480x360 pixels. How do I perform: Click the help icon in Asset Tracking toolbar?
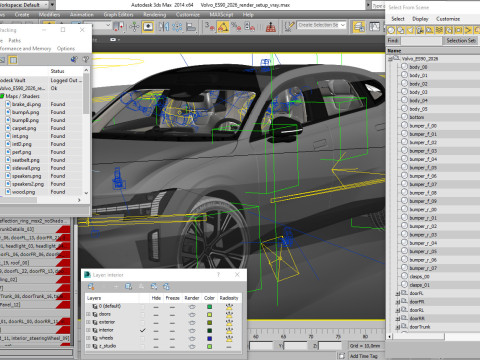click(86, 60)
